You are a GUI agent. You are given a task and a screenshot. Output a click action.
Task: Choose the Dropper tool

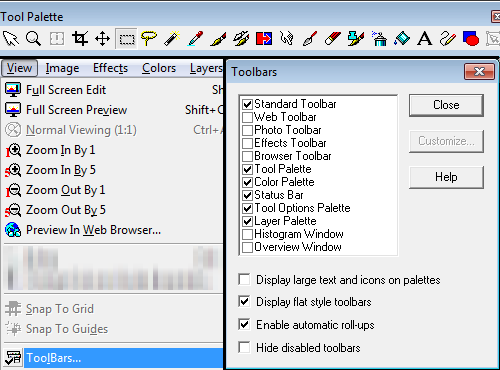point(195,39)
